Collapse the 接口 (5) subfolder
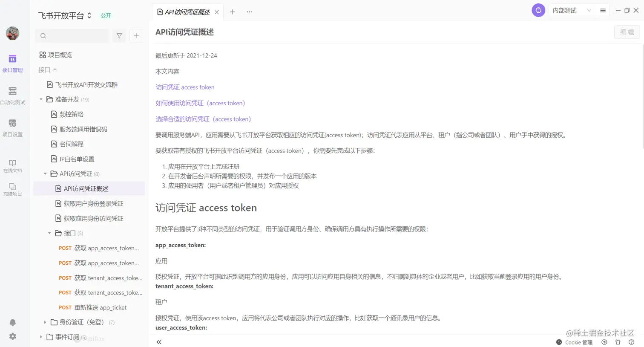 pyautogui.click(x=50, y=233)
